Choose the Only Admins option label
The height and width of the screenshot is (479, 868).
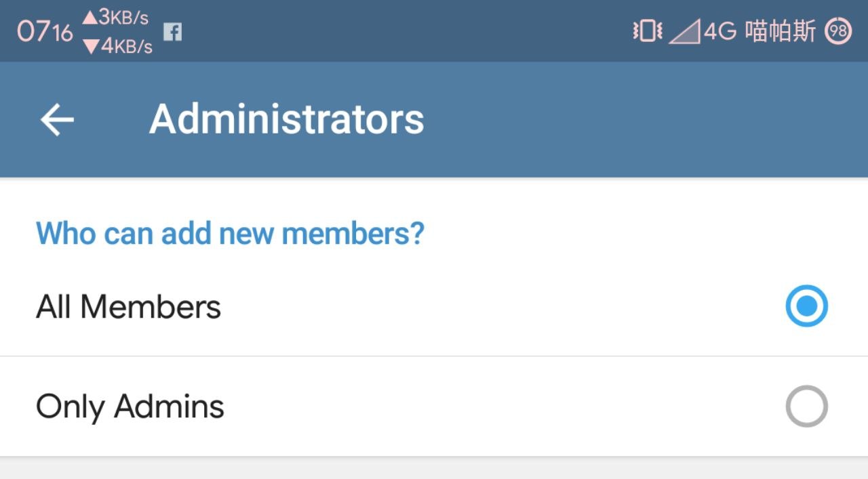(130, 407)
